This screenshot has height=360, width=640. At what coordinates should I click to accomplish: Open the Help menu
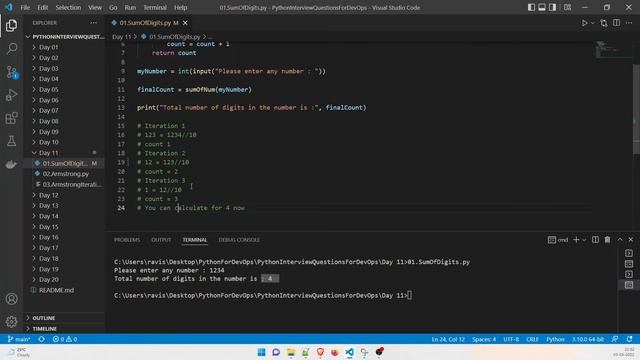pos(180,7)
